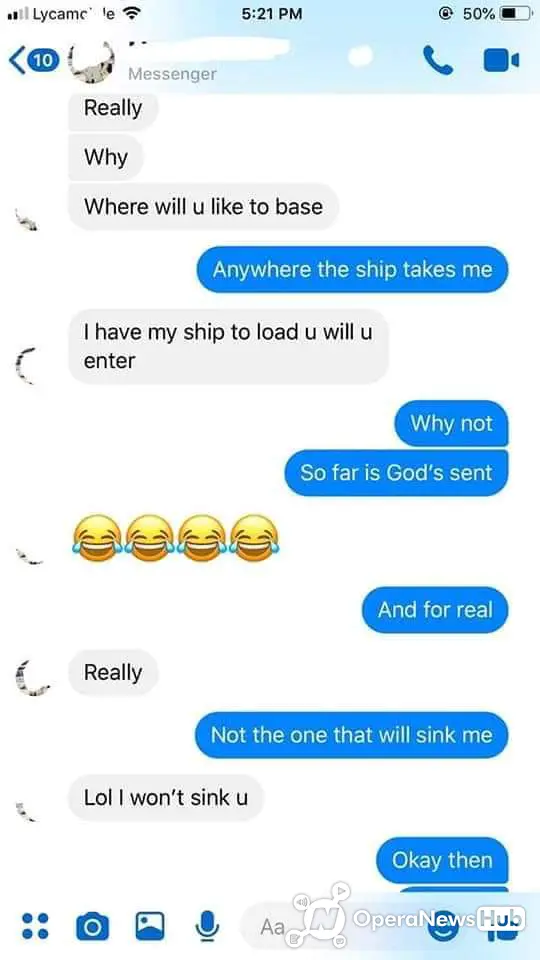Tap the "Not the one that will sink me" bubble
The height and width of the screenshot is (960, 540).
351,735
